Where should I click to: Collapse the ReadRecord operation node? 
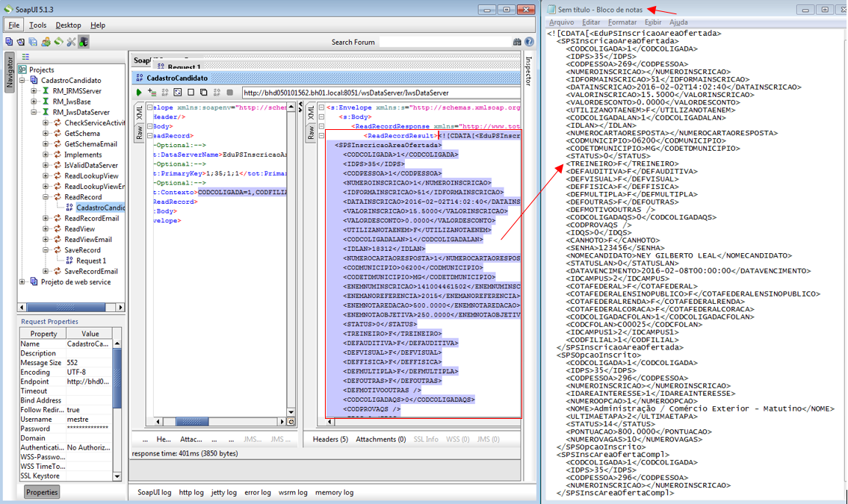46,196
